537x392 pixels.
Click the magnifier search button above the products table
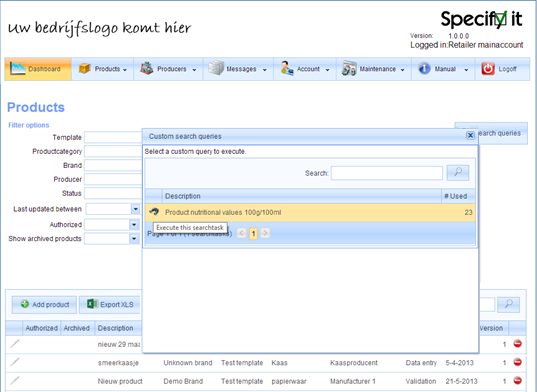(509, 304)
